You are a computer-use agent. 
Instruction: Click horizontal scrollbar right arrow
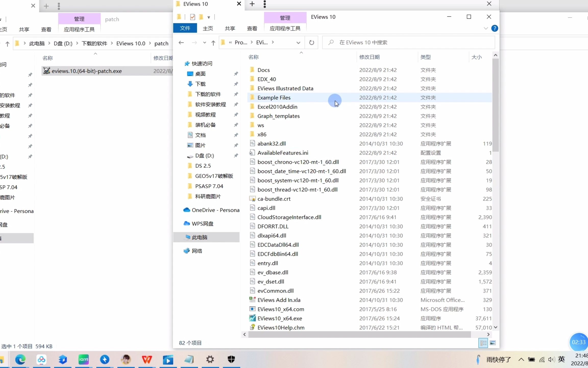coord(488,335)
